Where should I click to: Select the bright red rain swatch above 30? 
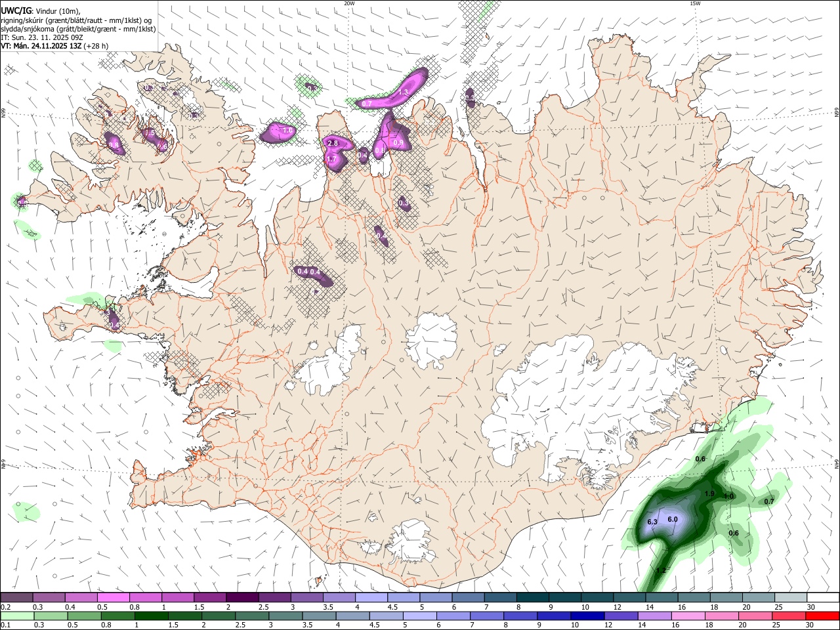tap(823, 616)
